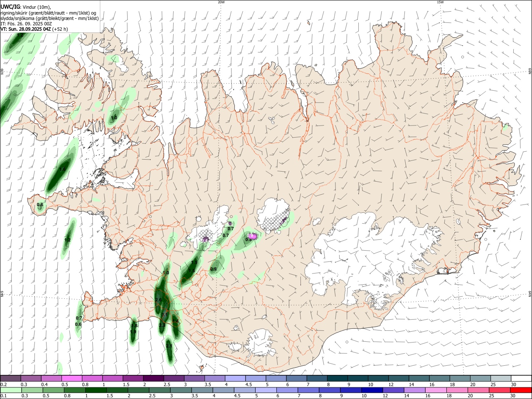This screenshot has height=399, width=532.
Task: Click the UWC/IG title label
Action: point(10,7)
